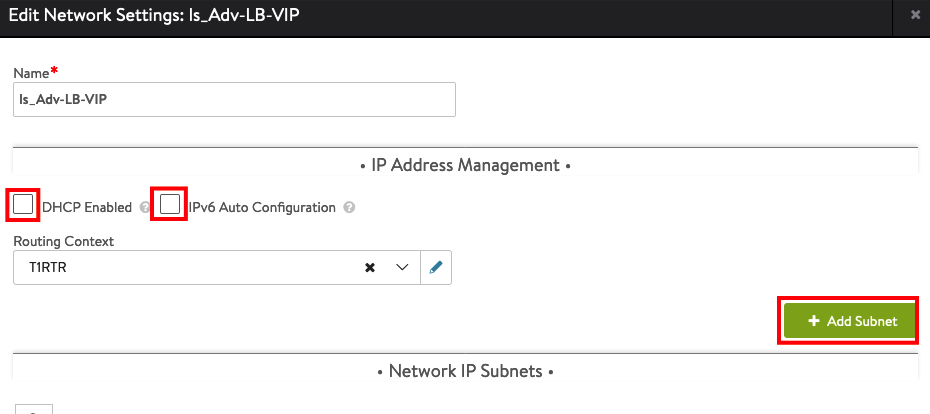Click the Routing Context field label
This screenshot has height=414, width=930.
[63, 241]
